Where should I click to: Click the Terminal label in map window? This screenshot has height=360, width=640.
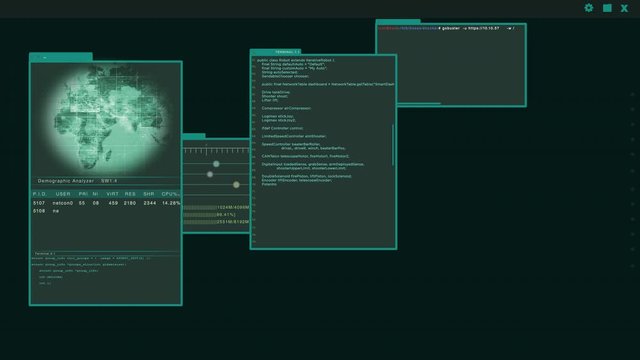point(44,253)
